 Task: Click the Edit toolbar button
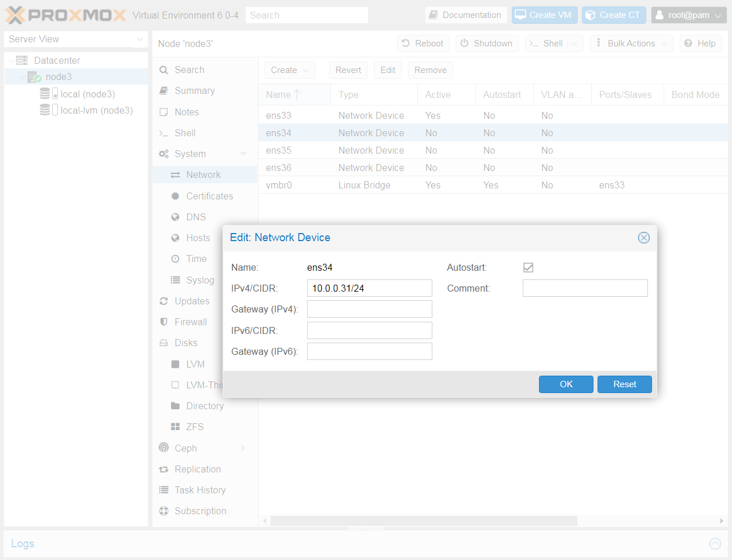click(x=388, y=70)
